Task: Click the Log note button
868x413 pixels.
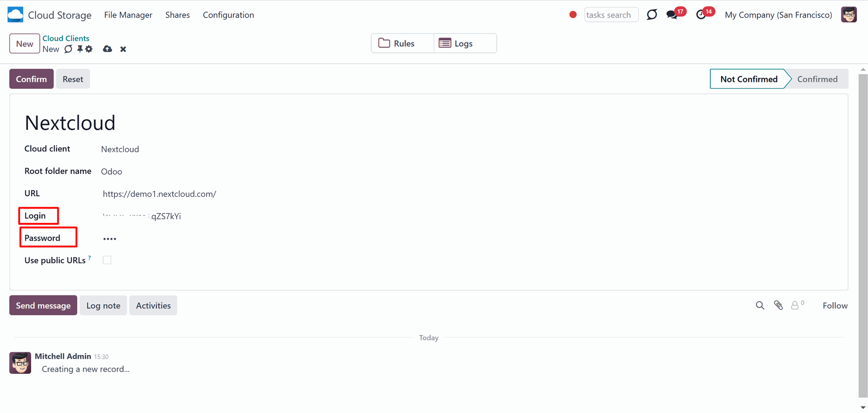Action: tap(104, 305)
